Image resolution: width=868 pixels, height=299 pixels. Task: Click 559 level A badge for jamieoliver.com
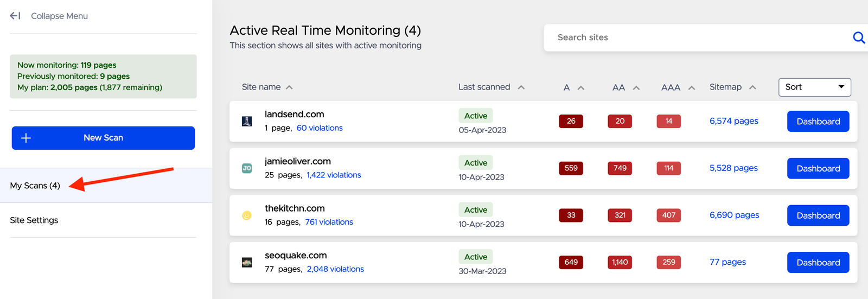coord(571,168)
